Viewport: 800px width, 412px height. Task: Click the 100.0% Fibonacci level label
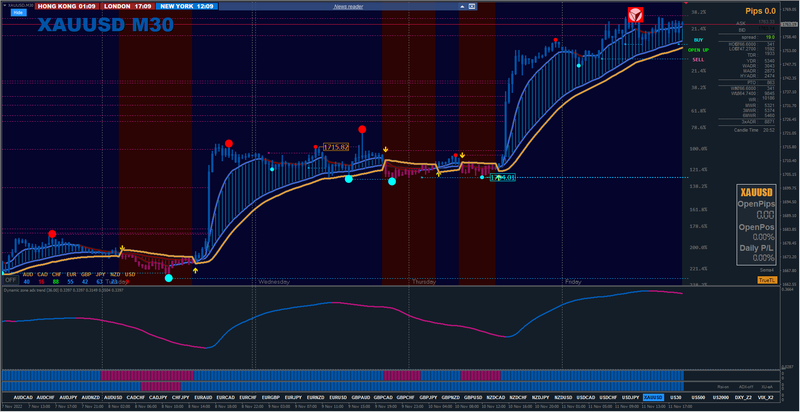698,149
